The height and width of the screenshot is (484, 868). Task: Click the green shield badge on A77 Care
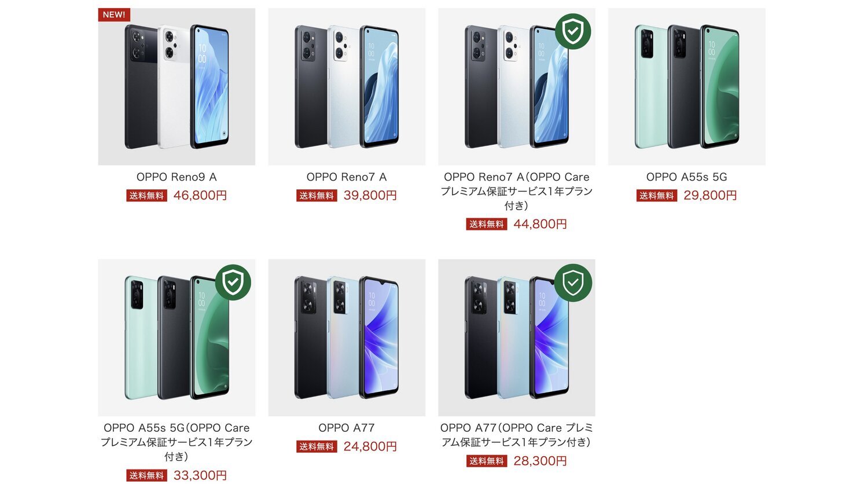573,283
